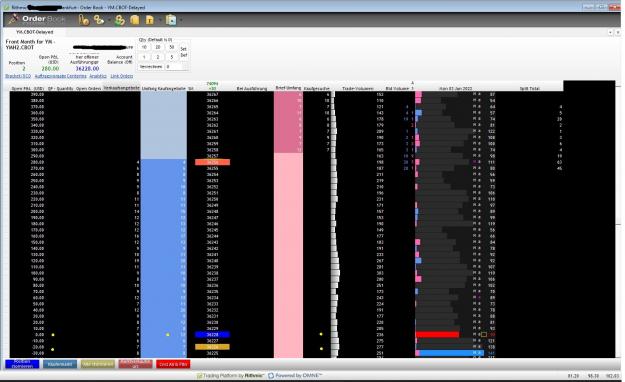The height and width of the screenshot is (382, 625).
Task: Open the Bracket/OCO link
Action: tap(18, 76)
